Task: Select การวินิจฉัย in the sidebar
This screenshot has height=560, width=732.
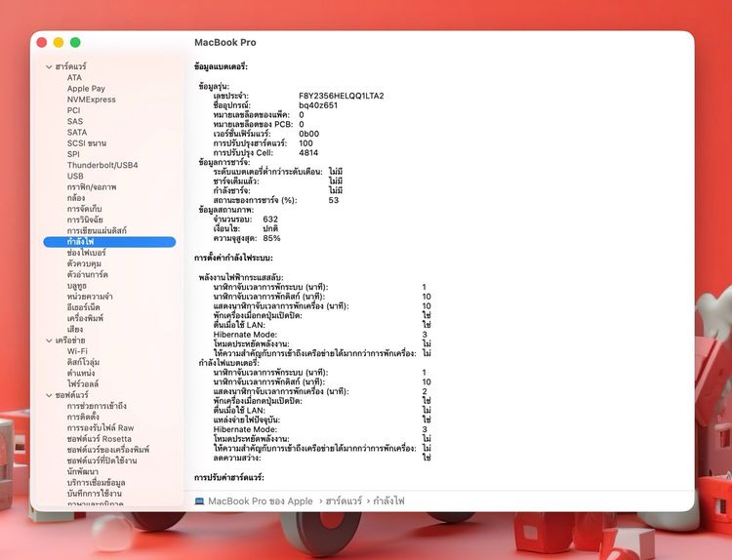Action: [x=85, y=220]
